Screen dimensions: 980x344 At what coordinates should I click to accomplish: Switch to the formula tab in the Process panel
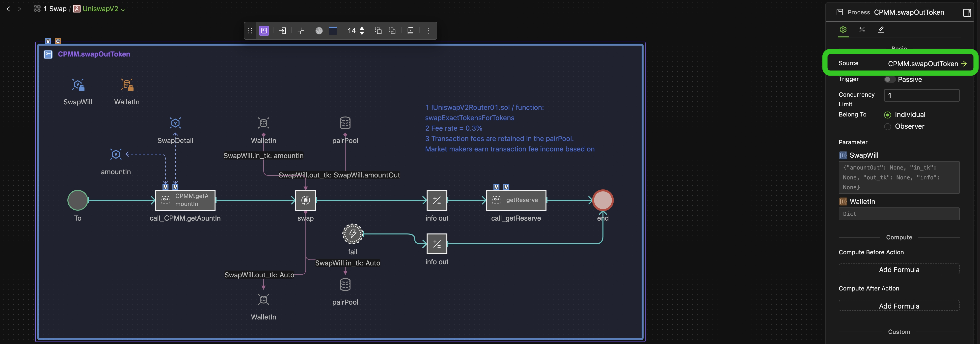pyautogui.click(x=862, y=29)
